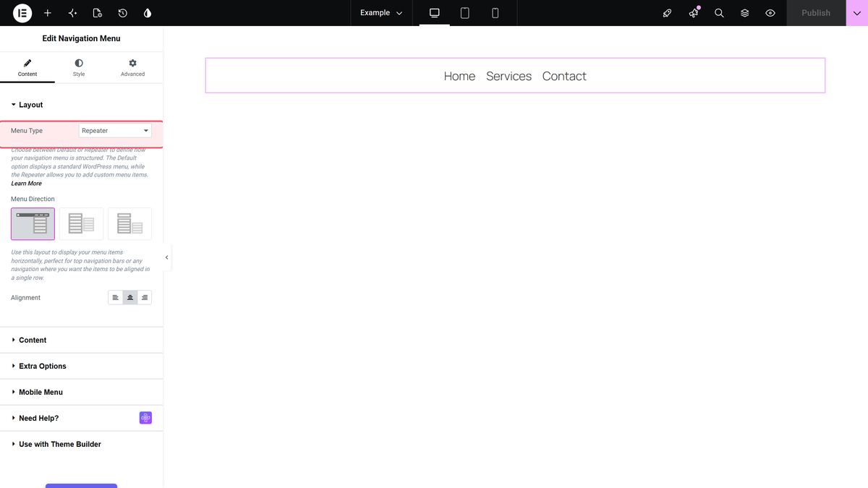Image resolution: width=868 pixels, height=488 pixels.
Task: Open the Elementor logo menu
Action: [22, 13]
